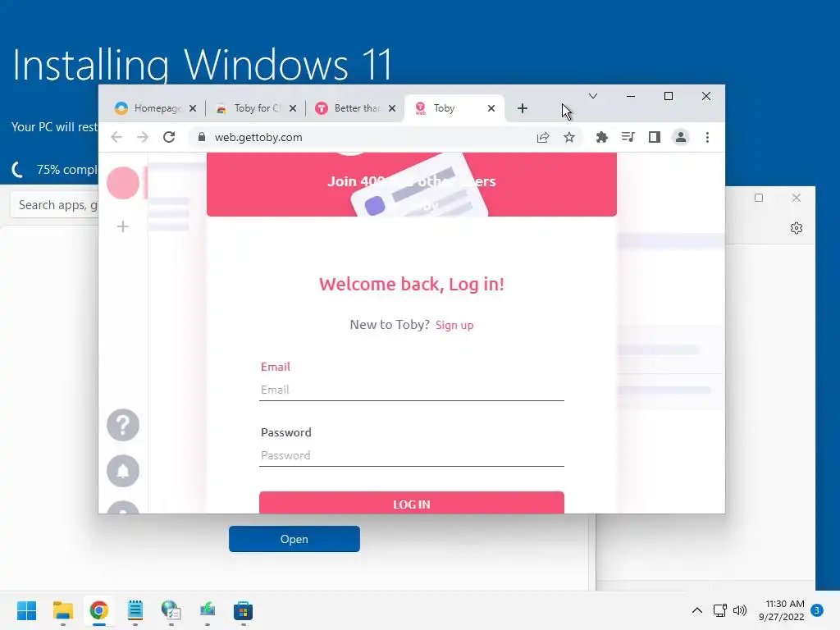Close the Toby for Chrome tab
This screenshot has height=630, width=840.
[x=293, y=108]
